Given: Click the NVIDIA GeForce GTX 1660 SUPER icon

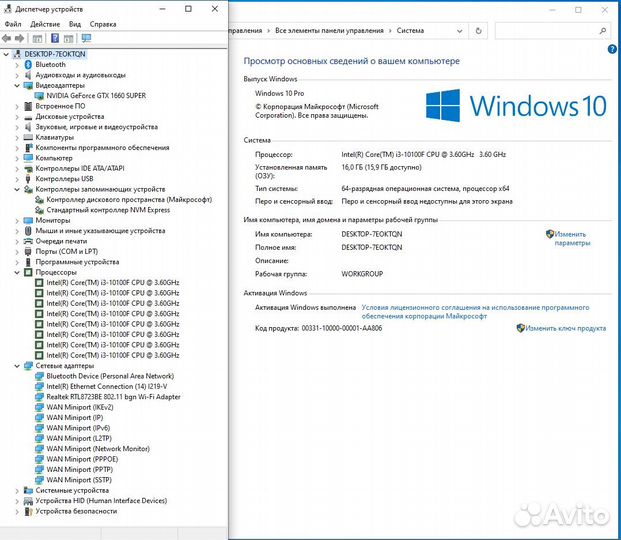Looking at the screenshot, I should click(x=39, y=96).
